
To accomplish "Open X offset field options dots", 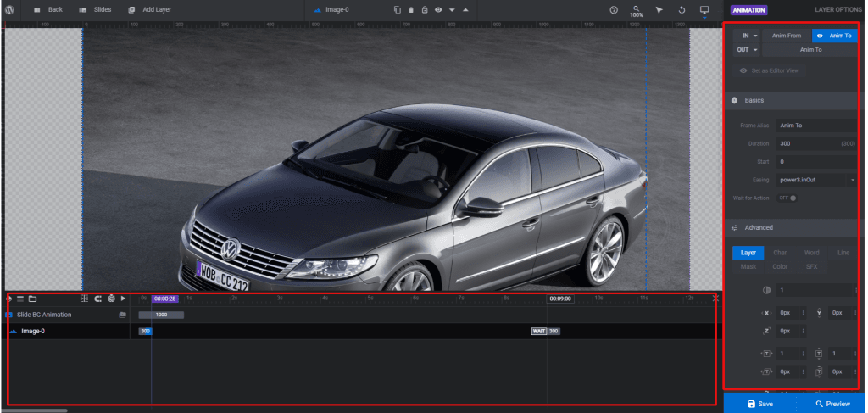I will 802,313.
